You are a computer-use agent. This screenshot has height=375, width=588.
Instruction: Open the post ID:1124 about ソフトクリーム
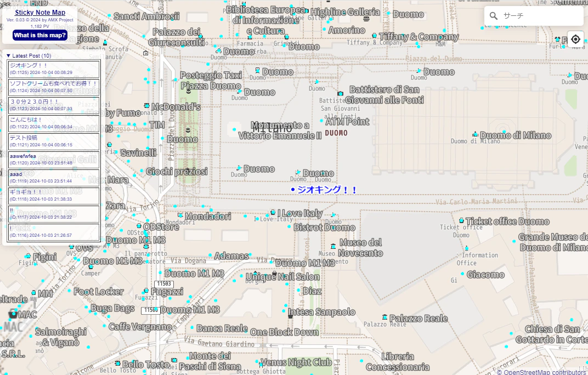tap(54, 87)
